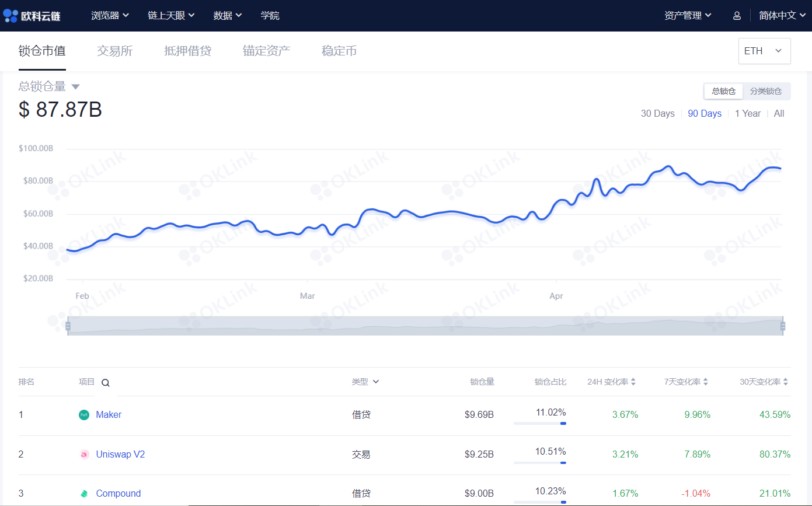This screenshot has height=506, width=812.
Task: Switch to the 锚定资产 tab
Action: [x=266, y=51]
